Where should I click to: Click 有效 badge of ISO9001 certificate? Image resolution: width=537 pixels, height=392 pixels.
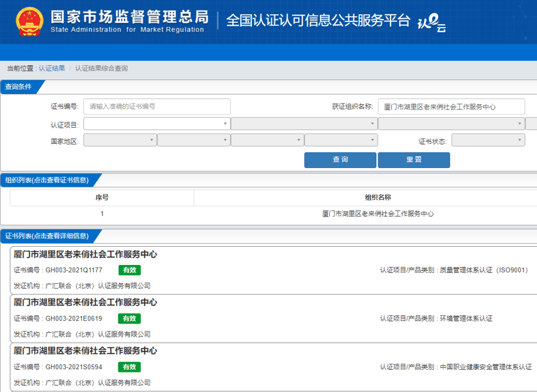click(129, 270)
